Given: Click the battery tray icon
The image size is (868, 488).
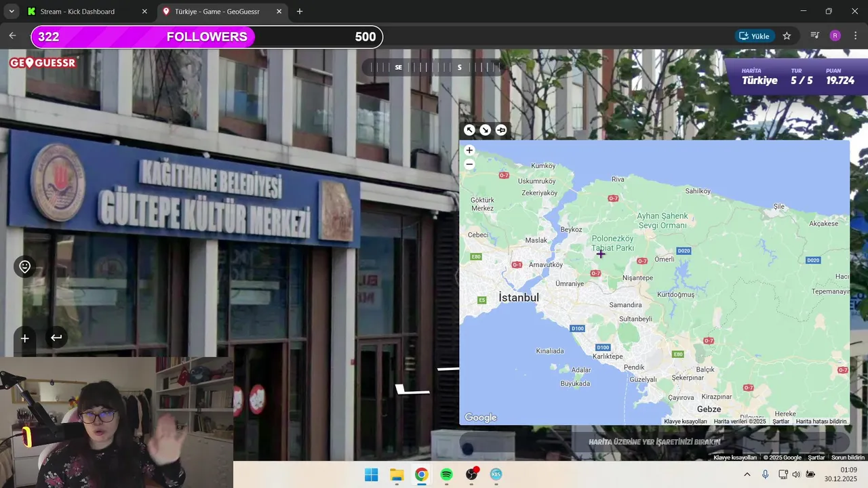Looking at the screenshot, I should [810, 474].
